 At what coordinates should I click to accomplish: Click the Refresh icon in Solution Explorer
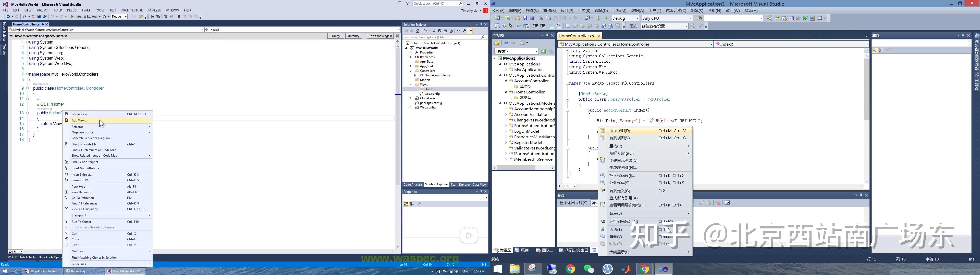pyautogui.click(x=439, y=31)
